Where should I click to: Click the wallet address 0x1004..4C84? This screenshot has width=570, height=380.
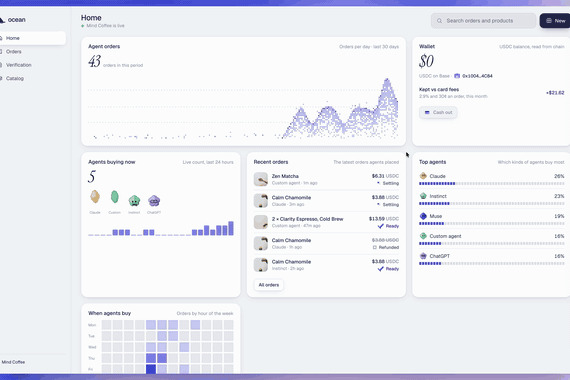click(477, 76)
